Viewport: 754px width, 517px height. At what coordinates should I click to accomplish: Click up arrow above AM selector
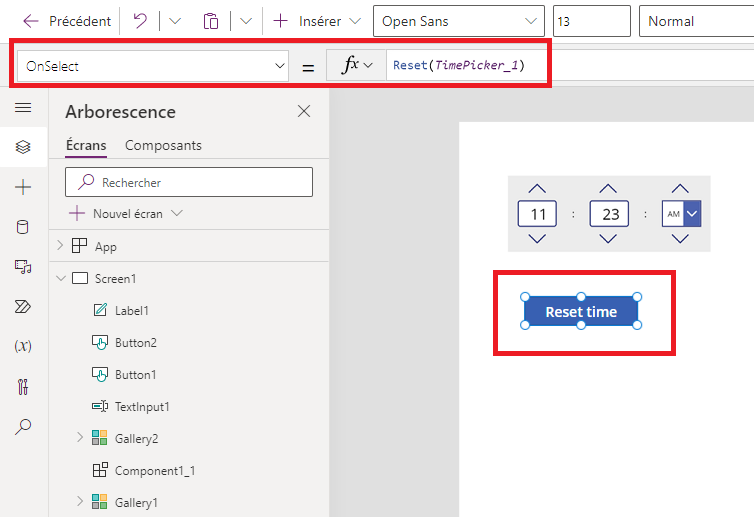coord(680,189)
